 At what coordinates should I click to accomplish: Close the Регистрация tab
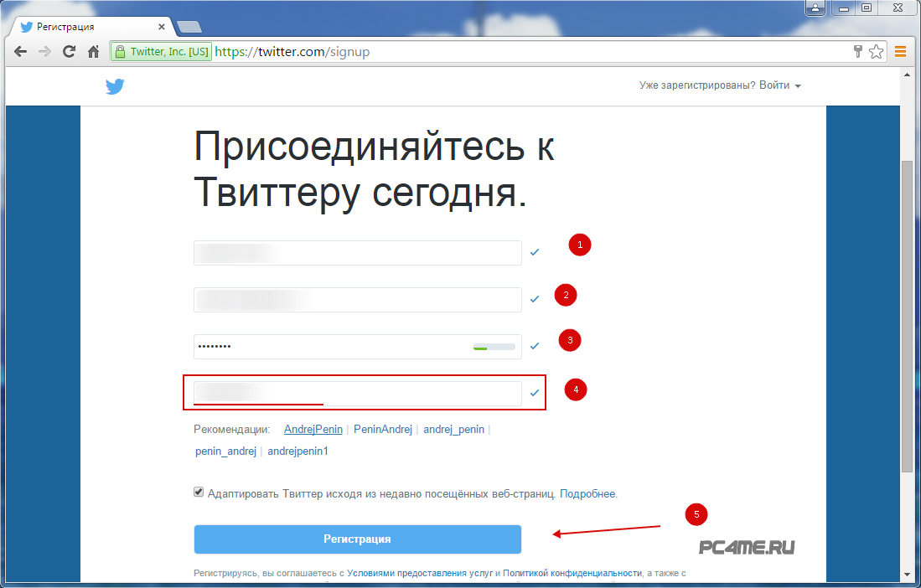tap(162, 27)
